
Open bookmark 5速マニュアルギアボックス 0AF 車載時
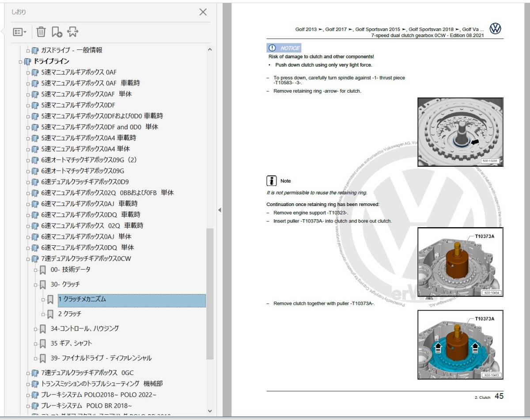click(x=91, y=83)
